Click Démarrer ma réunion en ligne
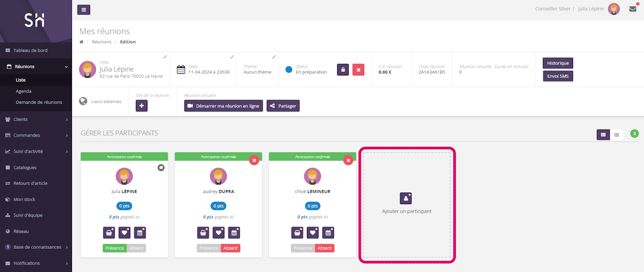This screenshot has height=272, width=644. pos(223,106)
